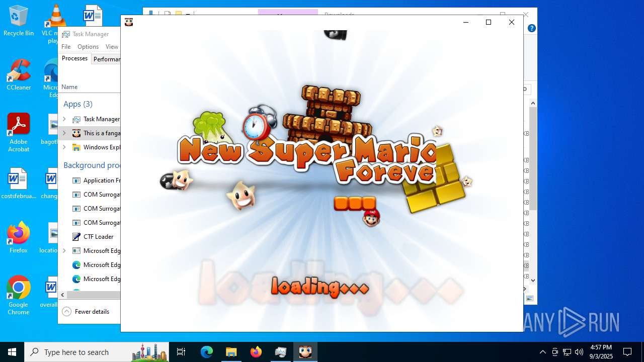Click the Explorer window help icon
The height and width of the screenshot is (362, 644).
[x=531, y=28]
